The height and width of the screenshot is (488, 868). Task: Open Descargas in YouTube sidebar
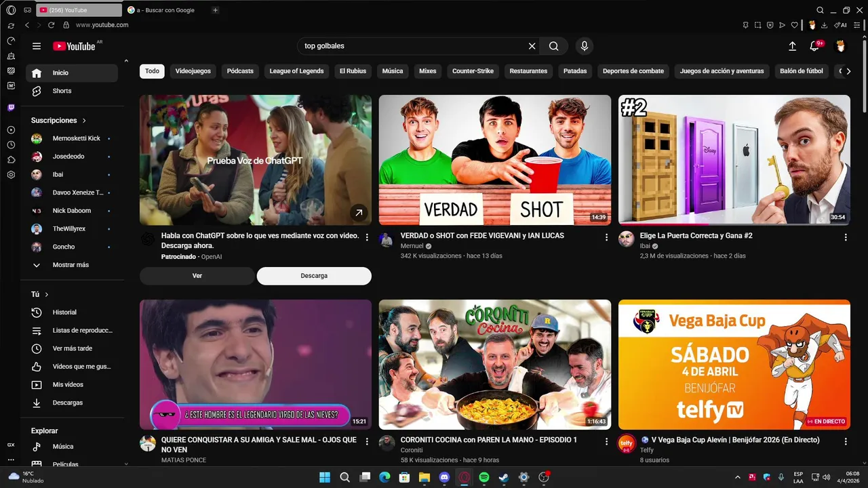(x=72, y=403)
